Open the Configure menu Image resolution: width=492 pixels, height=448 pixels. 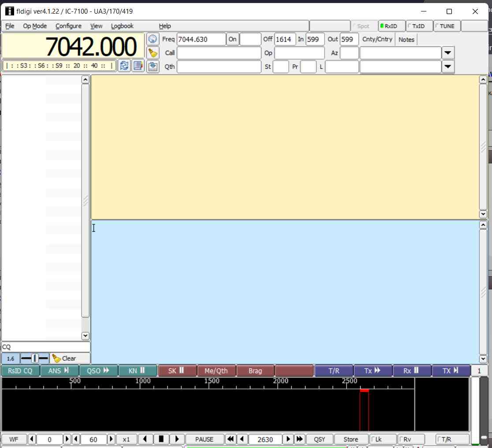point(68,26)
